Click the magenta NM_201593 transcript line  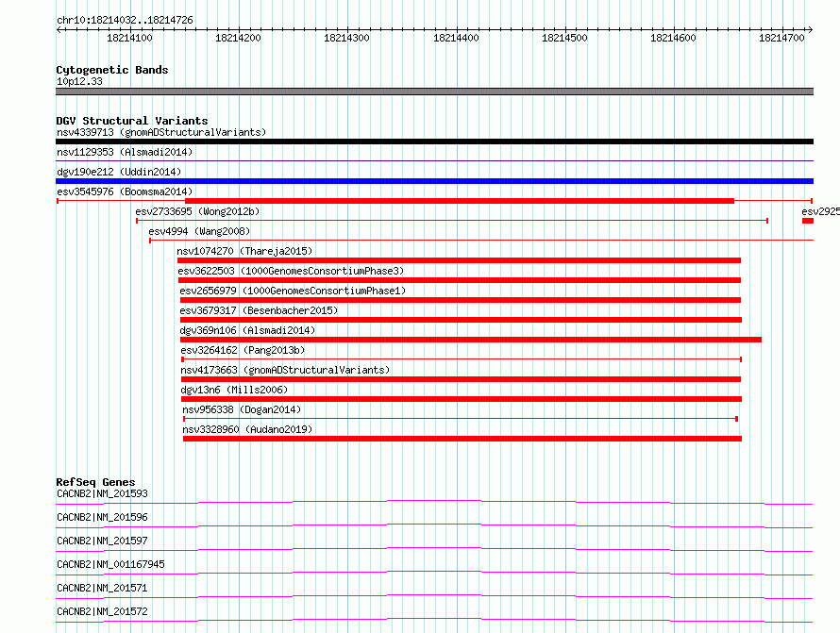pyautogui.click(x=434, y=502)
